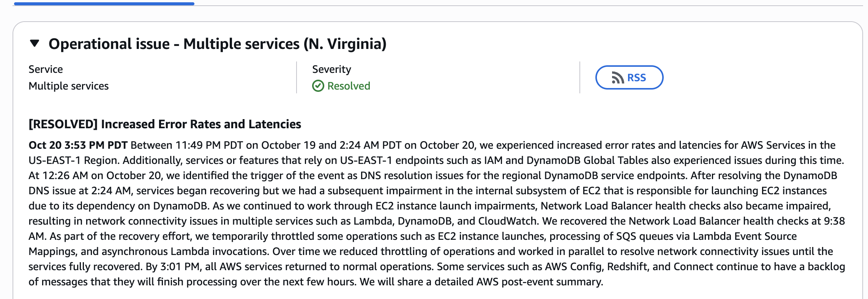Image resolution: width=868 pixels, height=299 pixels.
Task: Click the green Resolved checkmark icon
Action: tap(318, 86)
